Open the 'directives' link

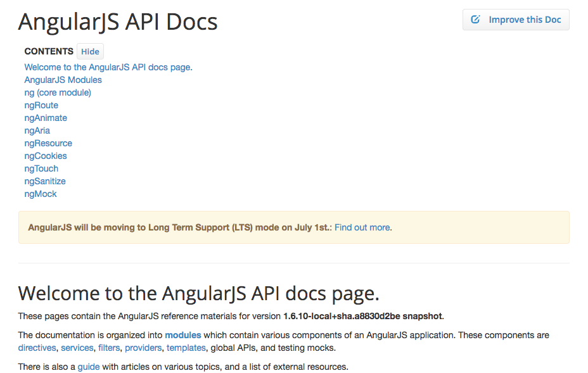coord(37,348)
